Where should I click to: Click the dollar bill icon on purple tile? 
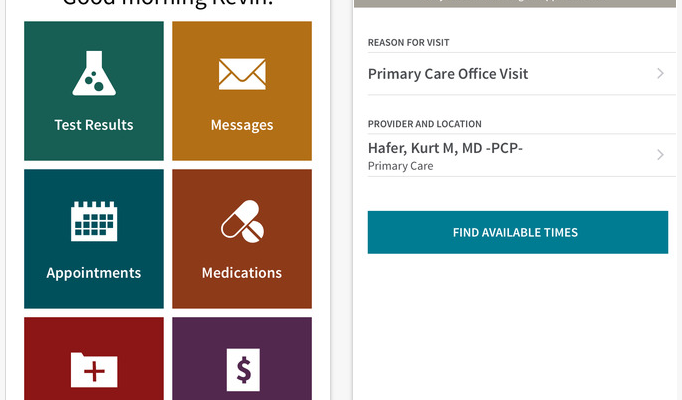(242, 369)
